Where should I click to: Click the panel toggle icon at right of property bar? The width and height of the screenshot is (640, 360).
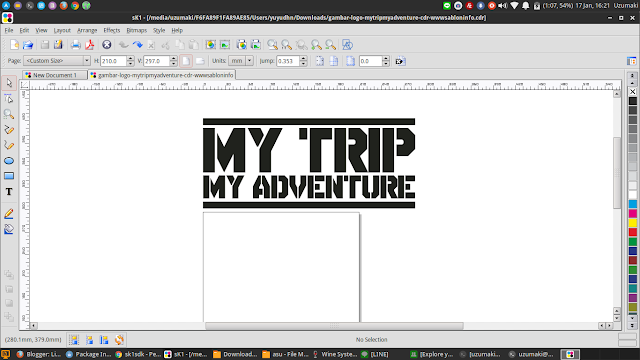(x=631, y=61)
